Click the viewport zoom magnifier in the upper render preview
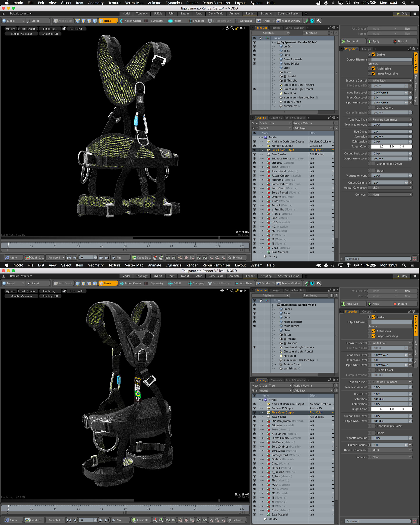 click(x=232, y=28)
